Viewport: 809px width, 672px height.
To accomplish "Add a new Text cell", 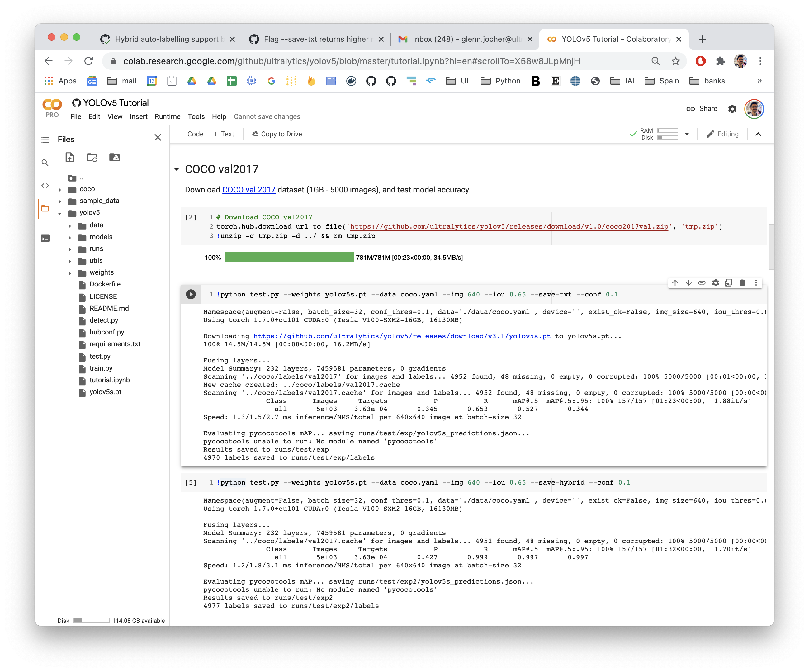I will tap(224, 134).
